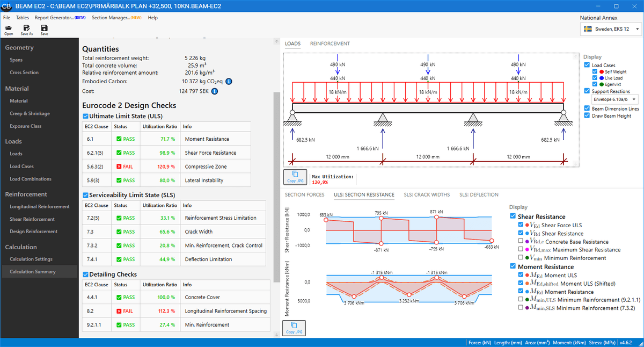Disable Draw Beam Height display option
Viewport: 644px width, 347px height.
pyautogui.click(x=587, y=115)
